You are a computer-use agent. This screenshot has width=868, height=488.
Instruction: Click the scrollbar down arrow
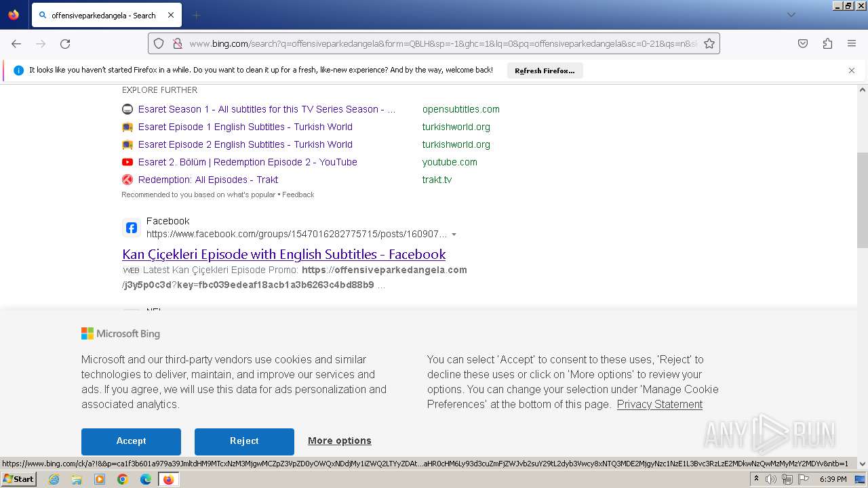[863, 464]
